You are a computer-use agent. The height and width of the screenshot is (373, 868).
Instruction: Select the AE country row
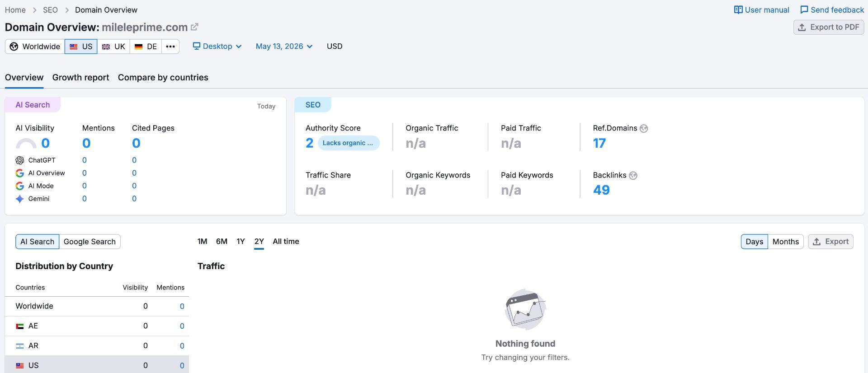tap(97, 326)
